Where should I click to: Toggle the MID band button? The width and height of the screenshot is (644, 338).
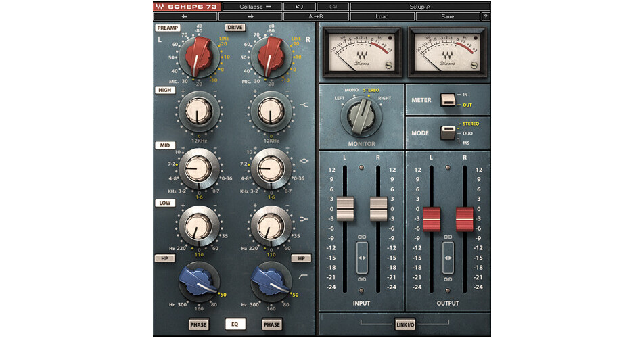click(164, 145)
